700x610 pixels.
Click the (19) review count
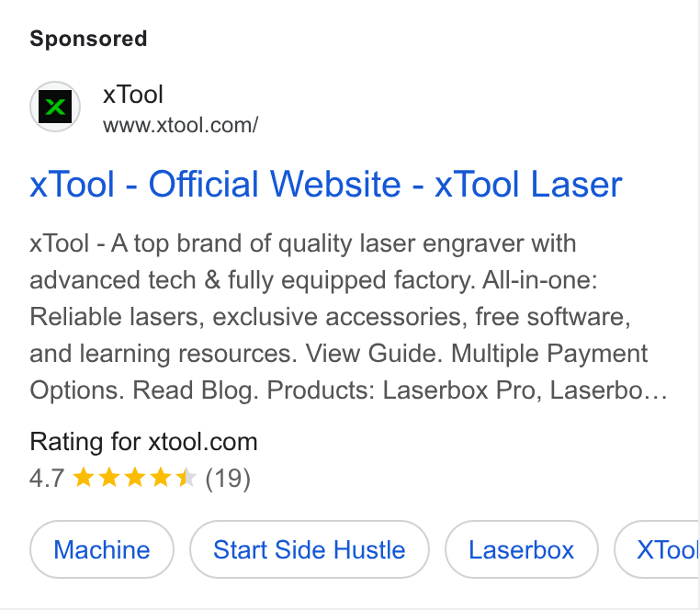click(228, 479)
